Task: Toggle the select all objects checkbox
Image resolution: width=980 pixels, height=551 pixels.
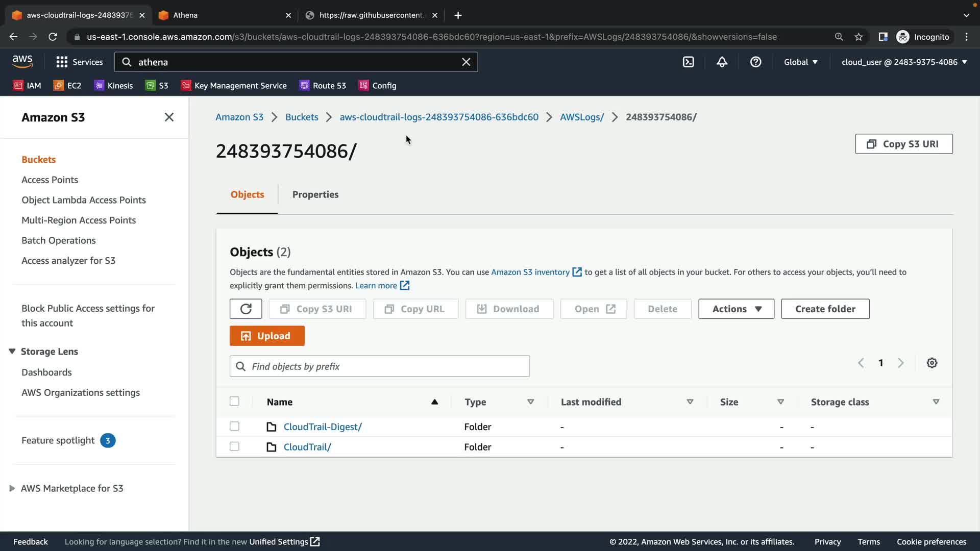Action: coord(234,401)
